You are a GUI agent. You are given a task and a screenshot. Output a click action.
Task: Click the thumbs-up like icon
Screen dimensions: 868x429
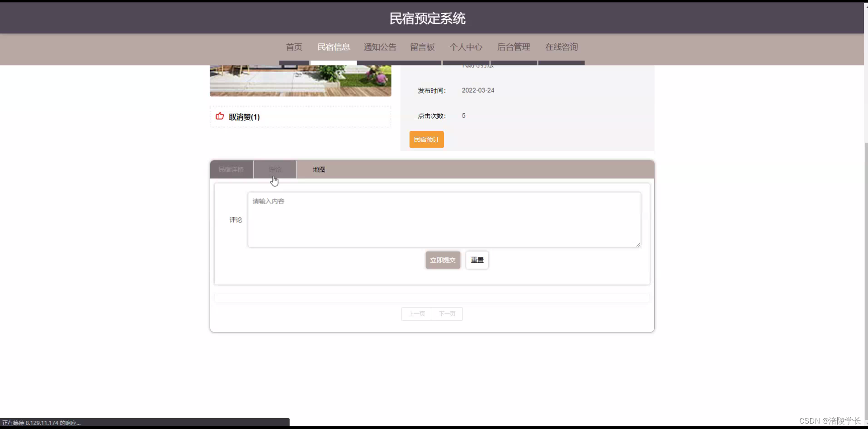tap(220, 116)
